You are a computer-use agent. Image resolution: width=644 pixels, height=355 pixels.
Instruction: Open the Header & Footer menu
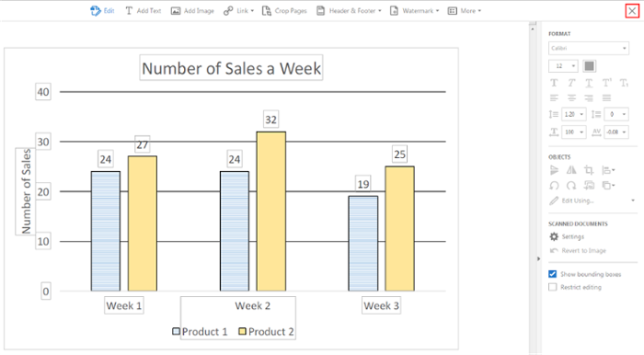pyautogui.click(x=349, y=11)
